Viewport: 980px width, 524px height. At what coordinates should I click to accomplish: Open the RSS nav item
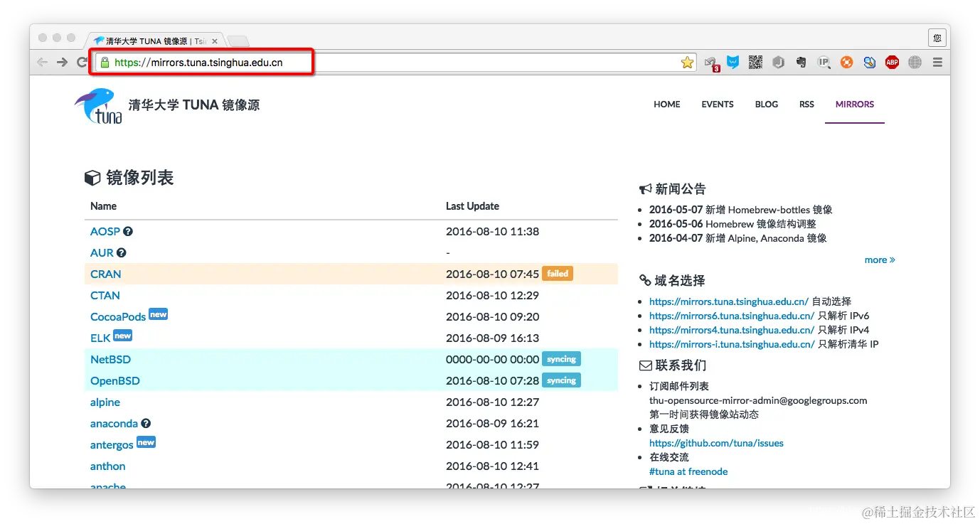[x=806, y=104]
